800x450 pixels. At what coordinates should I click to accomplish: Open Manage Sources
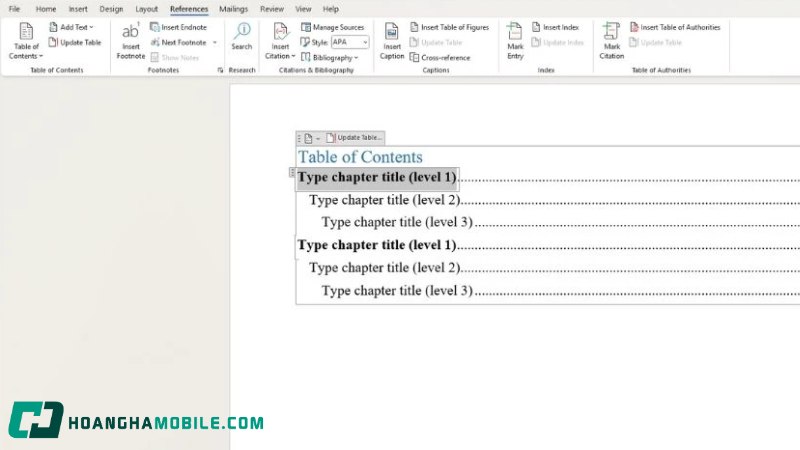coord(333,27)
